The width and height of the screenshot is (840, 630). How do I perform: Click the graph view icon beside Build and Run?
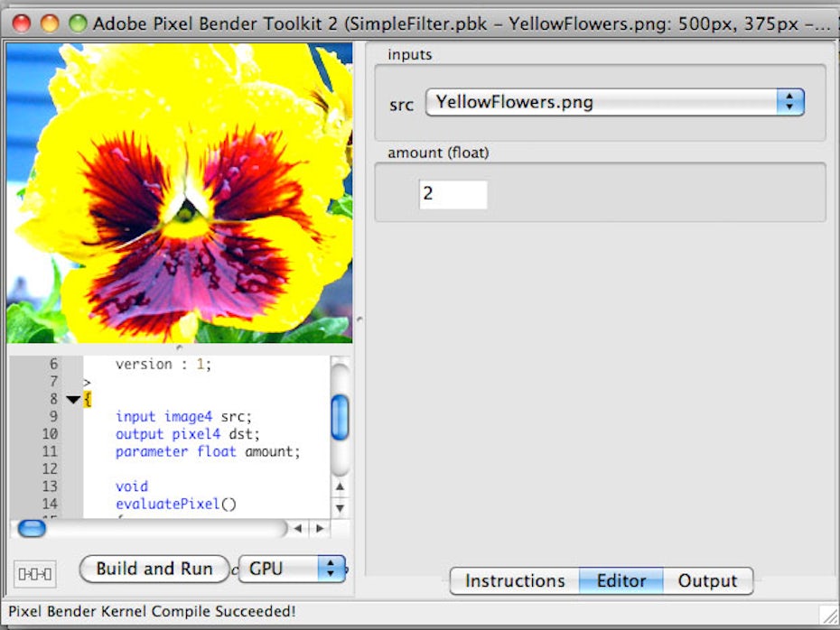point(35,573)
